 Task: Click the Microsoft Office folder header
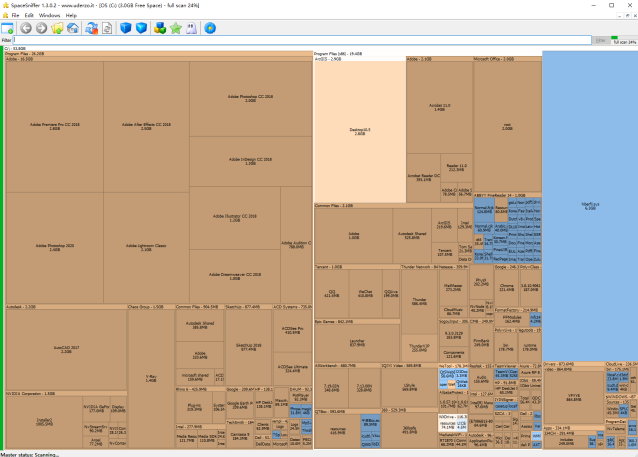pyautogui.click(x=507, y=59)
